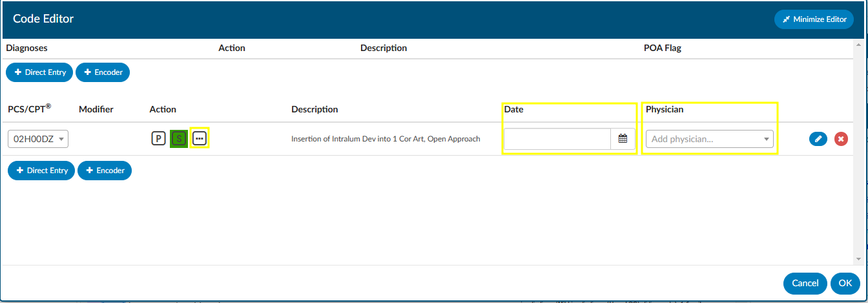Open Encoder for PCS/CPT section

[105, 171]
